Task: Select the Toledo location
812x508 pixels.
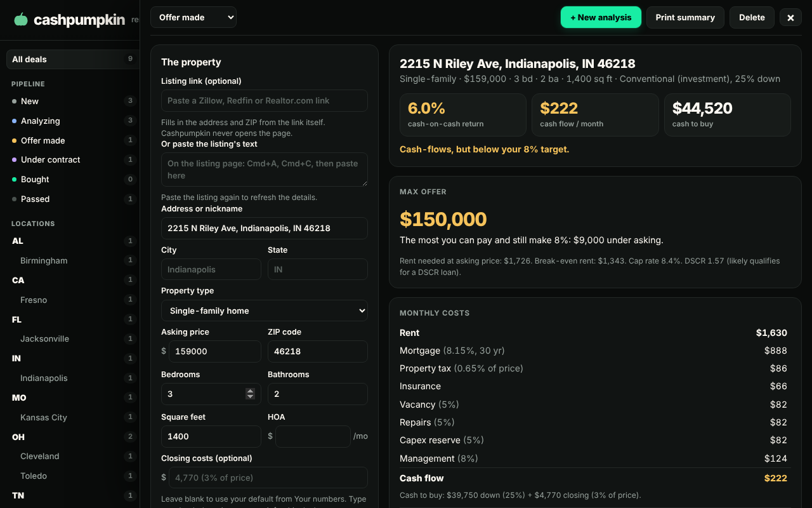Action: 72,476
